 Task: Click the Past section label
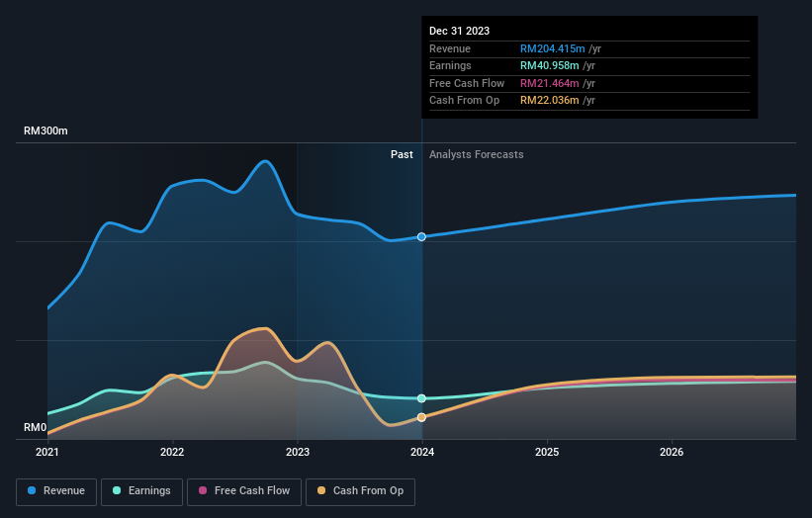coord(402,154)
